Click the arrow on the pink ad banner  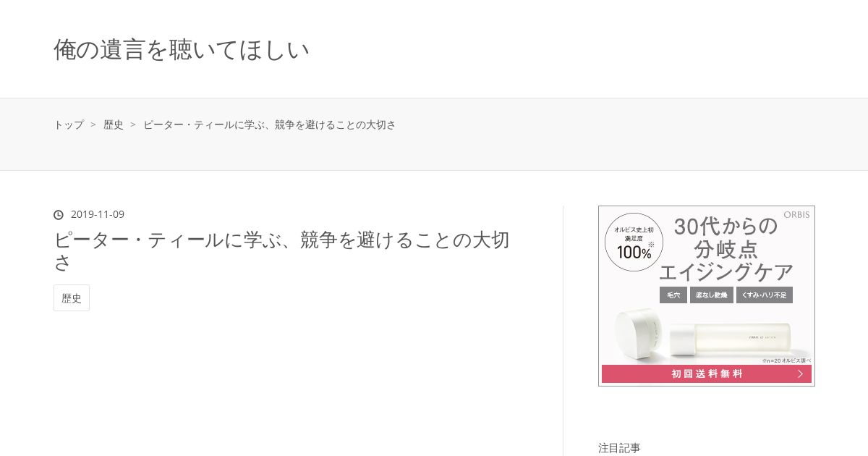(800, 373)
